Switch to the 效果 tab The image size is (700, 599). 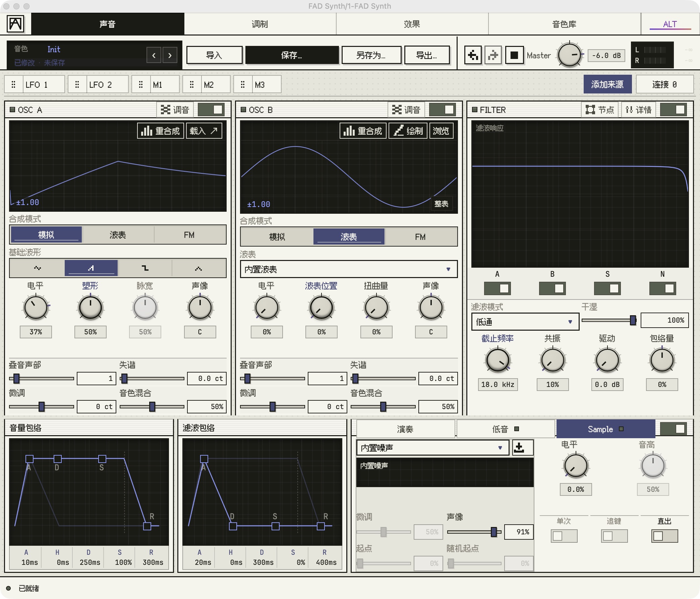coord(412,24)
